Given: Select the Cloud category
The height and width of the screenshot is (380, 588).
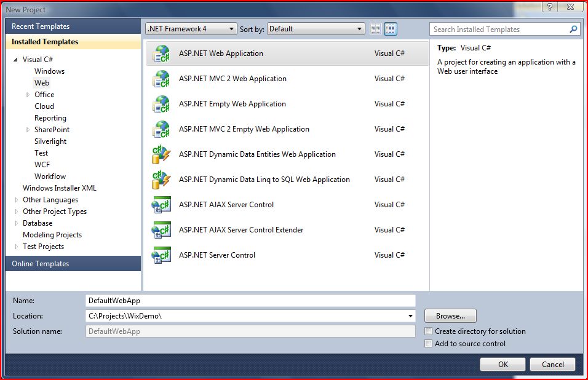Looking at the screenshot, I should (x=44, y=106).
